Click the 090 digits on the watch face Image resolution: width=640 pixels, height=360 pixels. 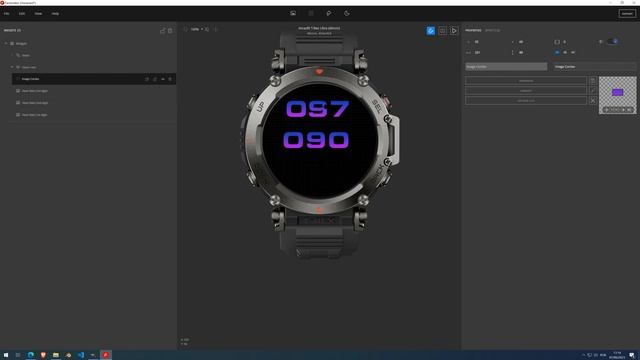tap(316, 140)
